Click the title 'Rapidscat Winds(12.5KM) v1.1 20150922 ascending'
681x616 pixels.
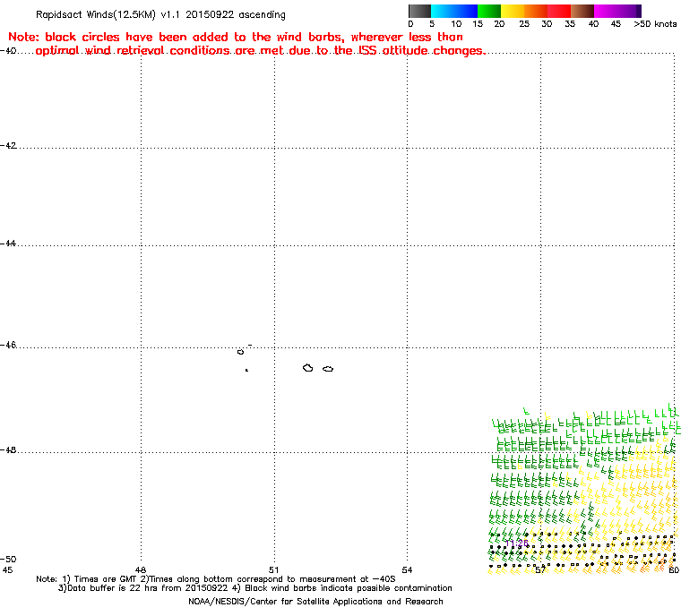click(160, 14)
